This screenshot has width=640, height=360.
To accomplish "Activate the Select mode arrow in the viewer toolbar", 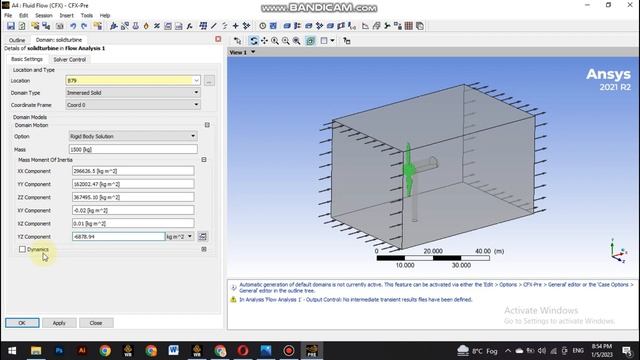I will pos(238,41).
